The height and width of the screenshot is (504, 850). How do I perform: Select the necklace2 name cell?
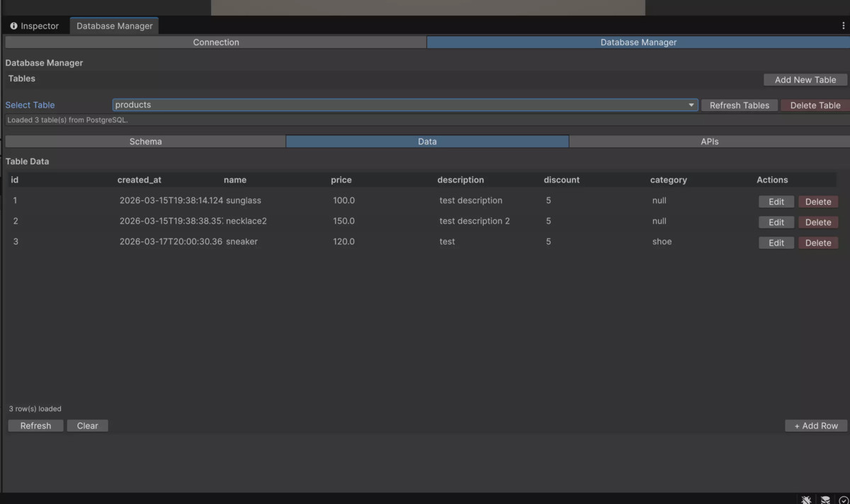point(246,221)
